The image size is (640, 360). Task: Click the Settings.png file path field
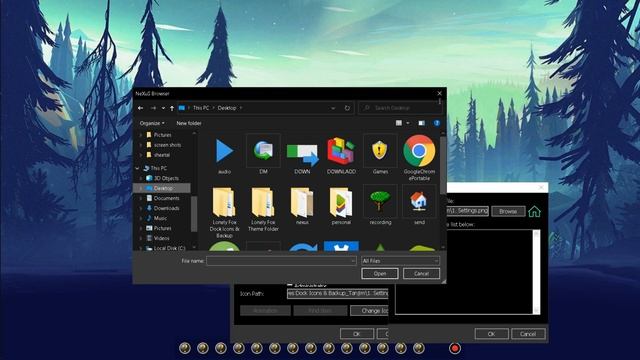(x=468, y=211)
